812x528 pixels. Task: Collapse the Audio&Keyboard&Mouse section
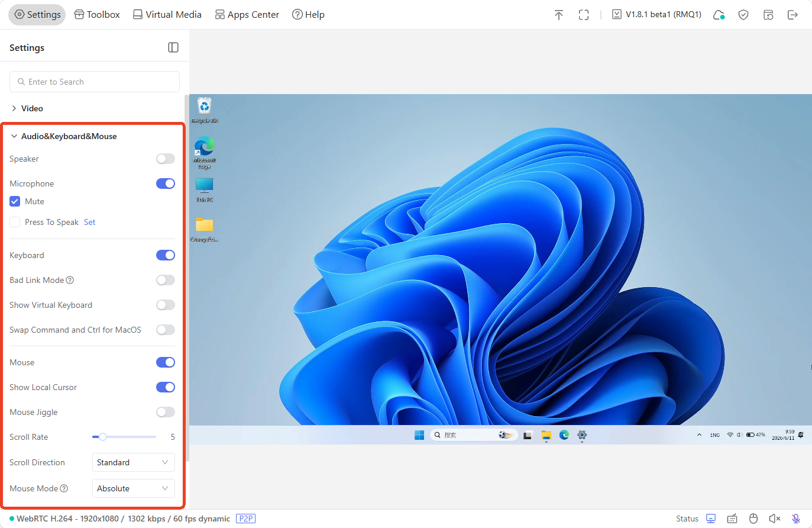(x=63, y=136)
